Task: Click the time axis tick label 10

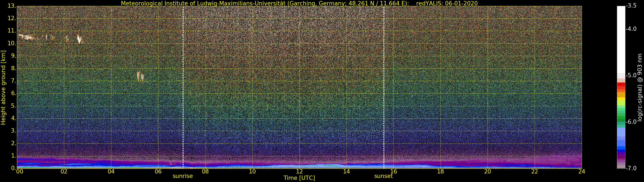Action: click(252, 172)
